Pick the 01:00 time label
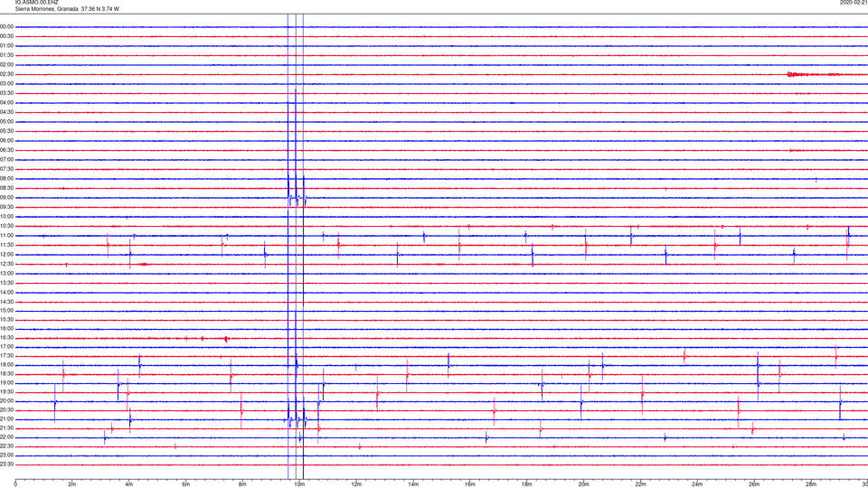This screenshot has width=868, height=488. tap(7, 46)
